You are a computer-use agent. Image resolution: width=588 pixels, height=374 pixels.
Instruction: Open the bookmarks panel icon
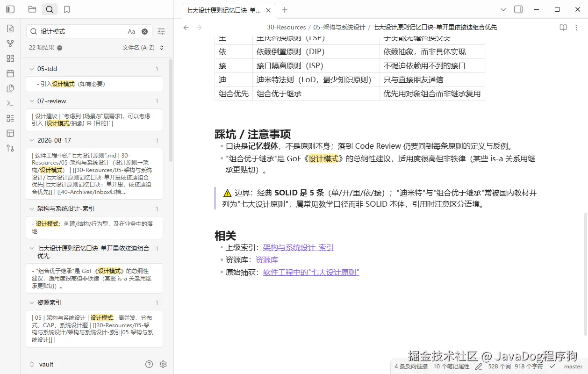67,9
